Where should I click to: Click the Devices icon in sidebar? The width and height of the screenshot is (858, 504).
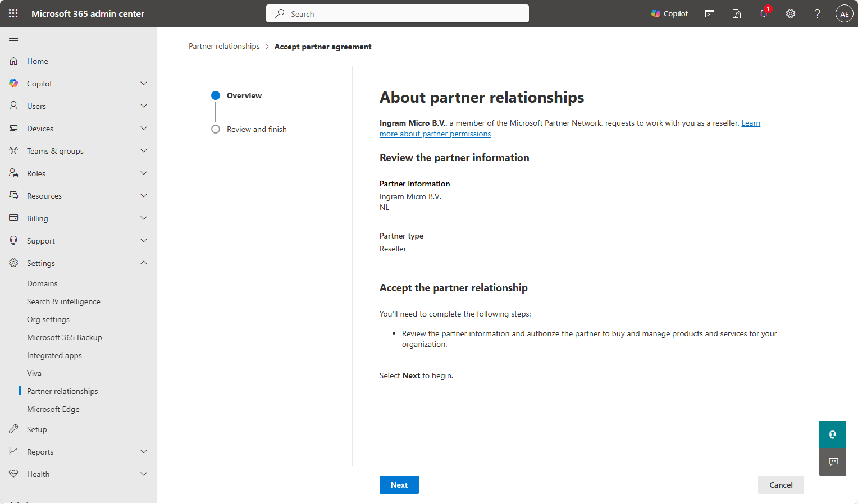tap(13, 128)
